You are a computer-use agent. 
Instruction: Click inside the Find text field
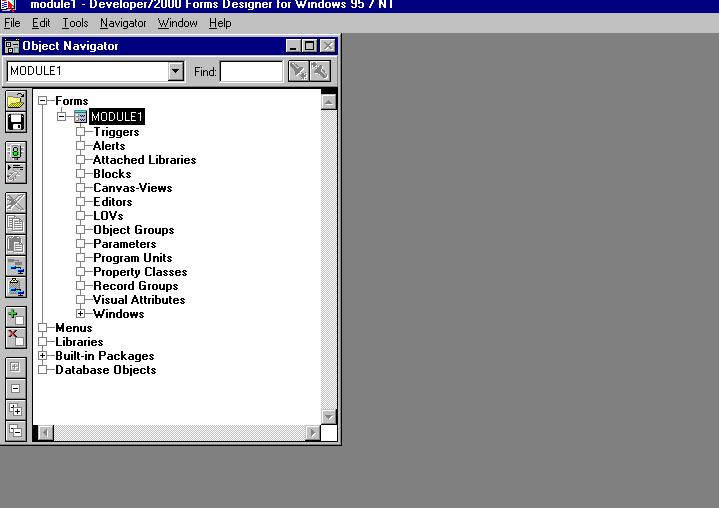point(252,72)
